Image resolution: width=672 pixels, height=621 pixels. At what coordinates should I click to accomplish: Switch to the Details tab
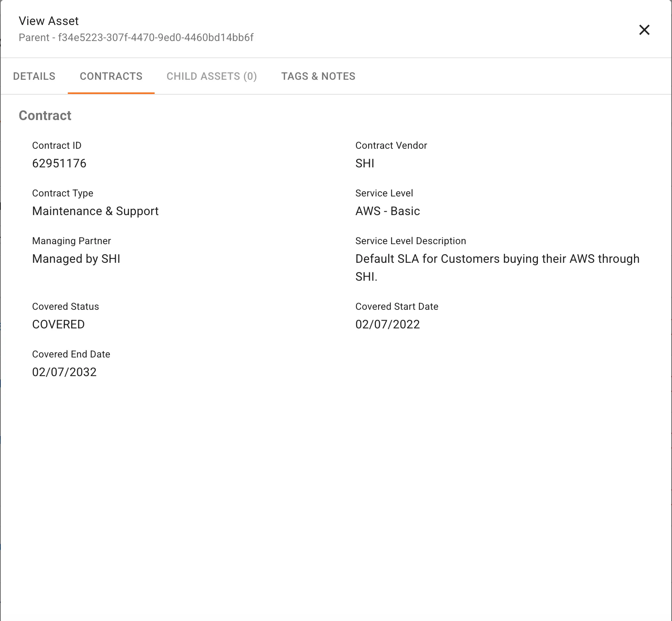(x=34, y=76)
